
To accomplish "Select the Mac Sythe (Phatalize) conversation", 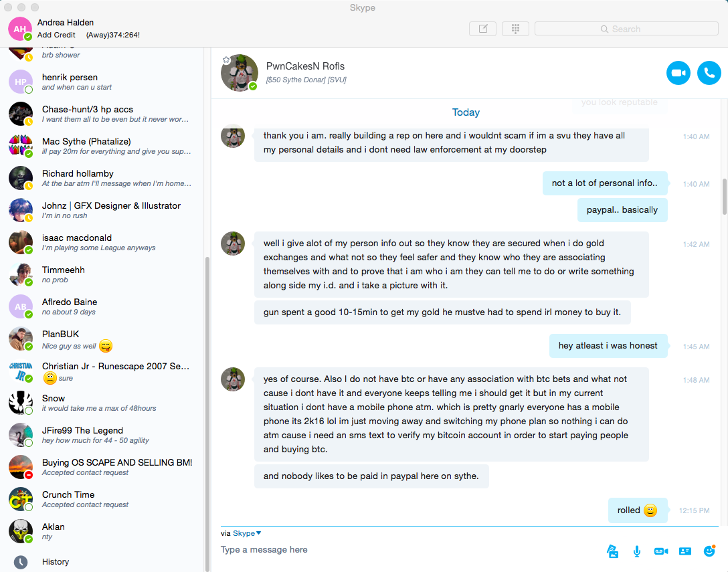I will tap(102, 146).
